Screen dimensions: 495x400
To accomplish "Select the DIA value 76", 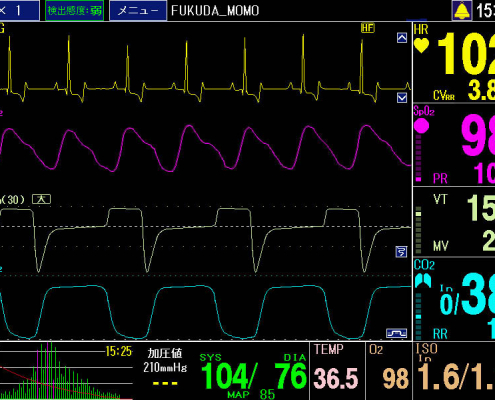I will coord(290,376).
